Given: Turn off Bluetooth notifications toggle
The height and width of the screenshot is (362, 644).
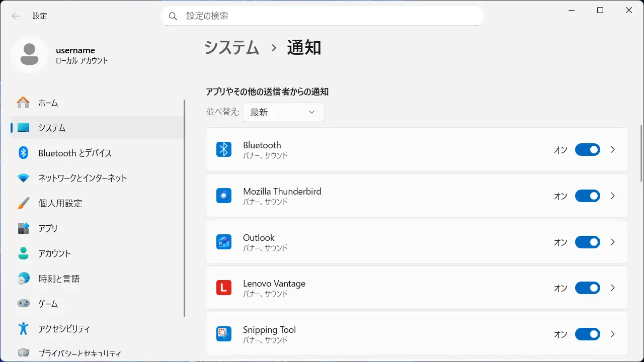Looking at the screenshot, I should (x=587, y=149).
